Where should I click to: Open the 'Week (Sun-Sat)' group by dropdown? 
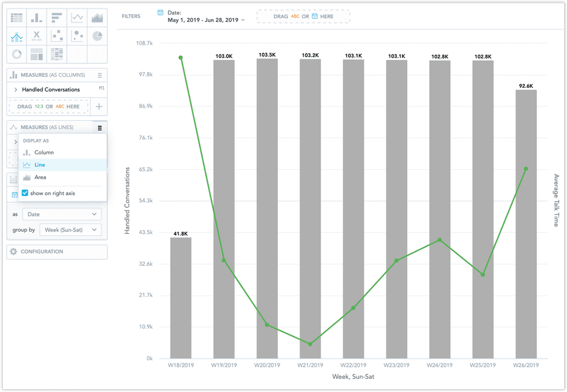coord(70,229)
